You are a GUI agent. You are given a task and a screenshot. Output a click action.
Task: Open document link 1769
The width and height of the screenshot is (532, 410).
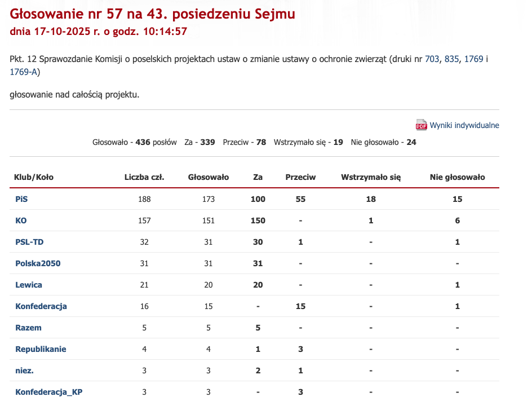473,59
